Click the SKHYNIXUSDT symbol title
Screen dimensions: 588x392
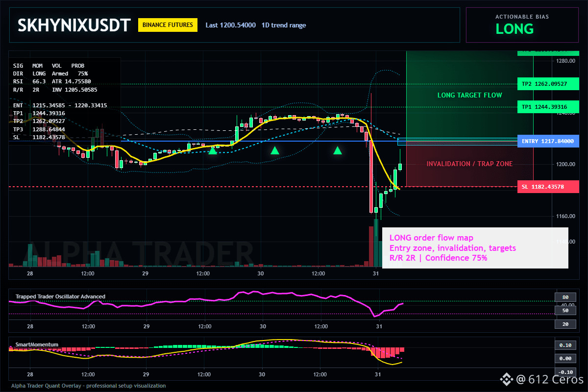pos(74,25)
